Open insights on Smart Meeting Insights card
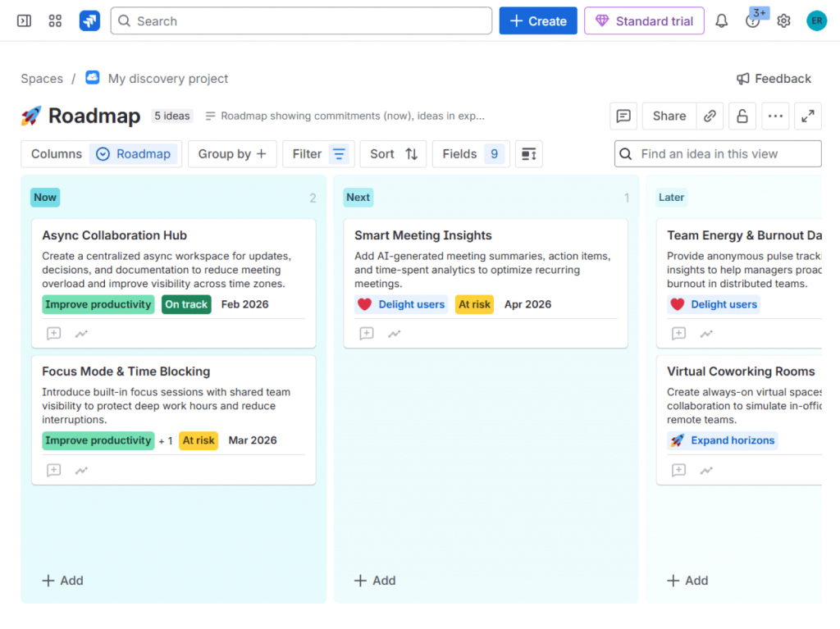 click(x=395, y=334)
